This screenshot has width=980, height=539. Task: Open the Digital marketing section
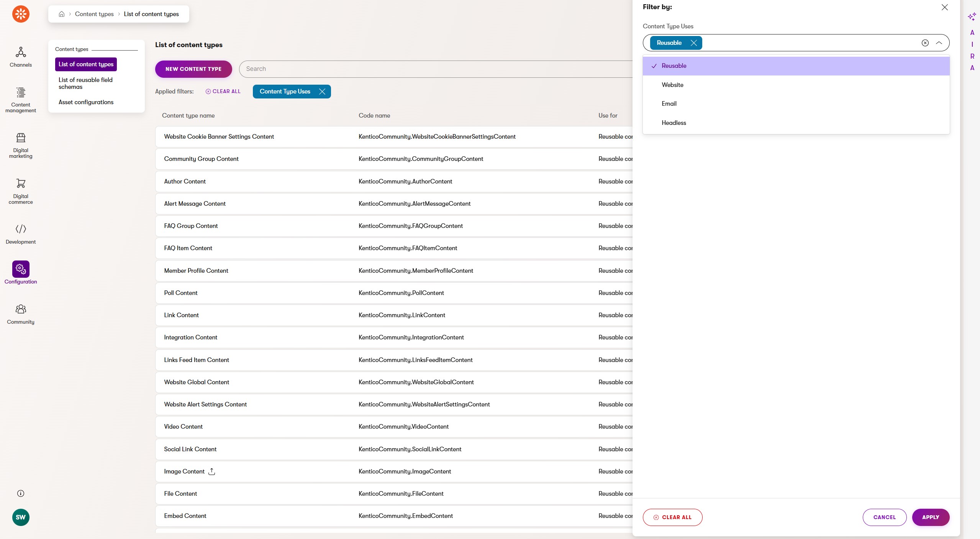click(21, 146)
